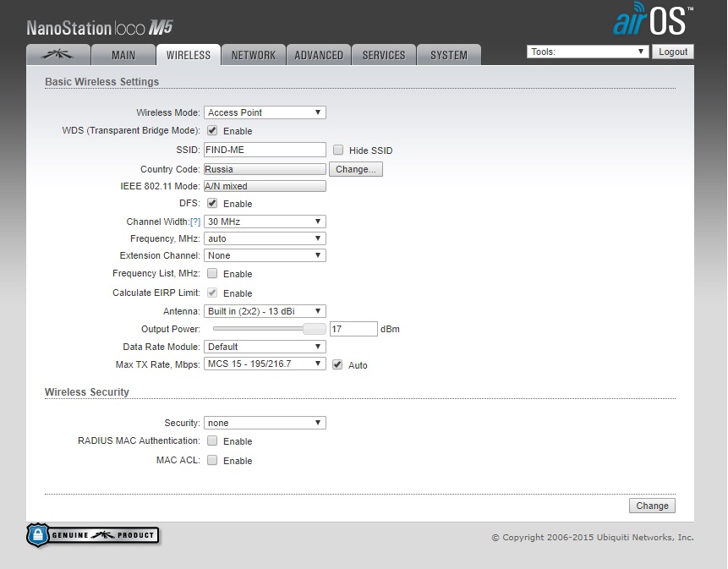This screenshot has width=728, height=569.
Task: Click the airOS logo
Action: (x=654, y=19)
